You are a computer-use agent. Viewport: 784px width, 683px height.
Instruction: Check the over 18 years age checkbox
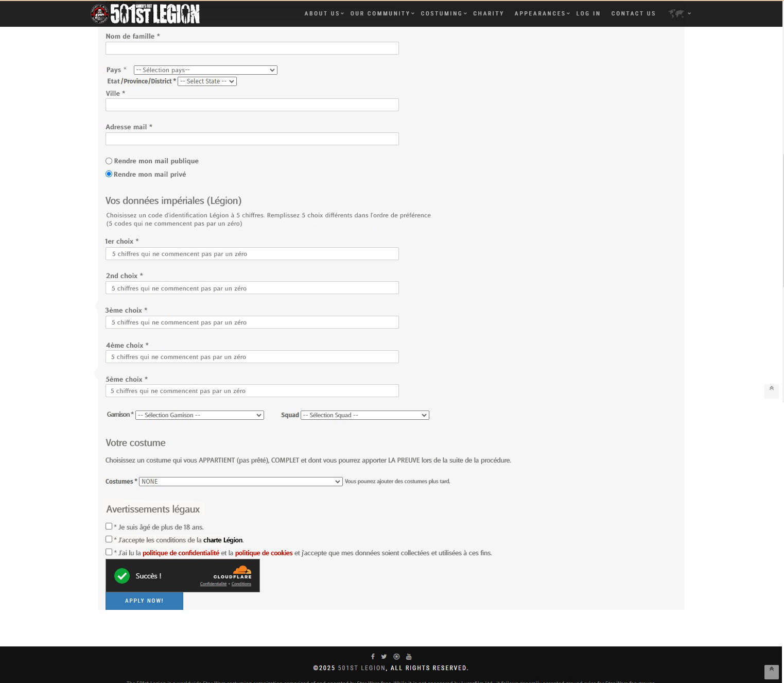[109, 526]
